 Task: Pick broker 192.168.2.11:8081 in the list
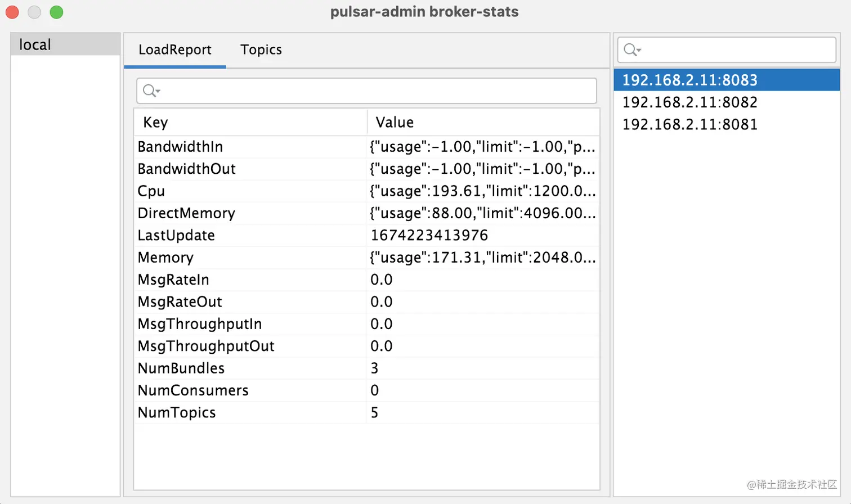[689, 124]
